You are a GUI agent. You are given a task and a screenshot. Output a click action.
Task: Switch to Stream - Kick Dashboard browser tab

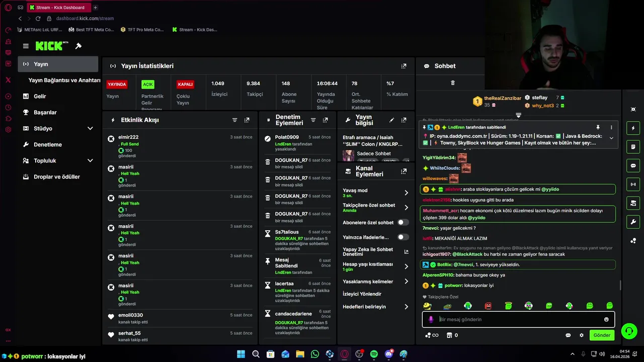click(x=58, y=8)
